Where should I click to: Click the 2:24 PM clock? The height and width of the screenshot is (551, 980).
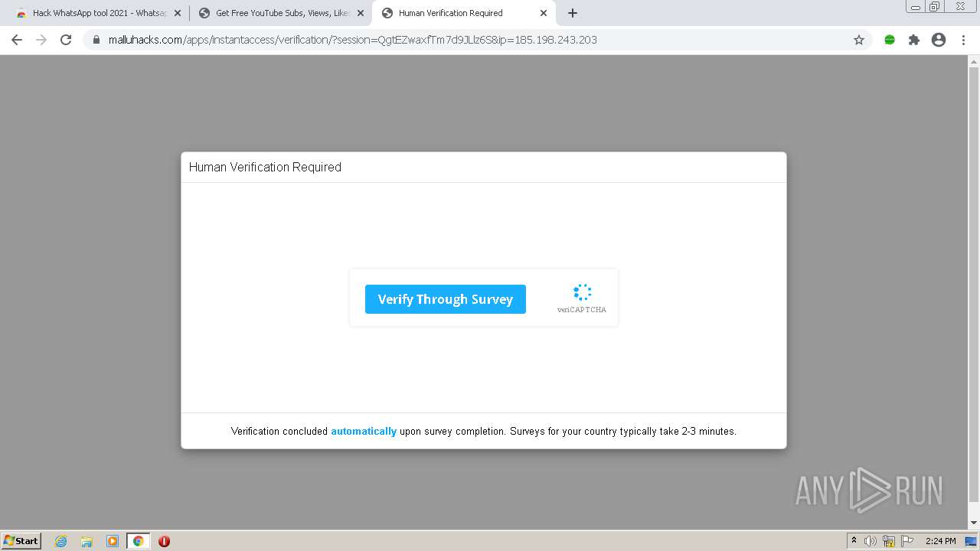tap(940, 541)
